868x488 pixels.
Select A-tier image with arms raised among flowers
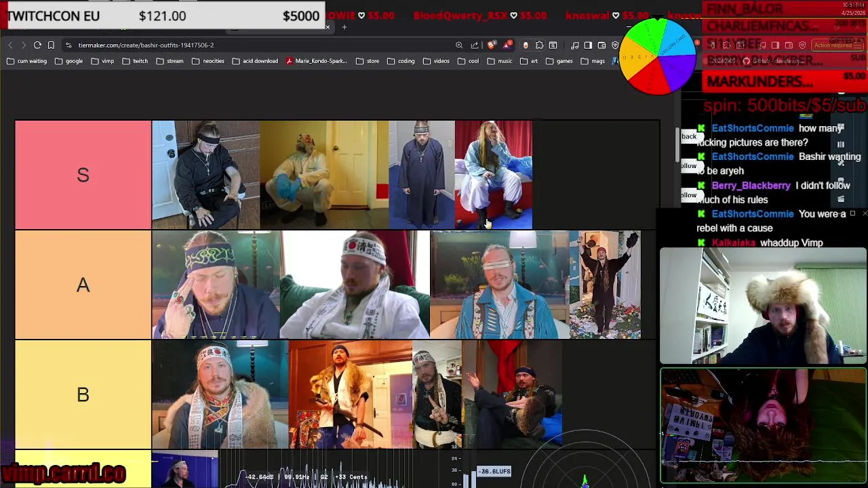pyautogui.click(x=605, y=285)
